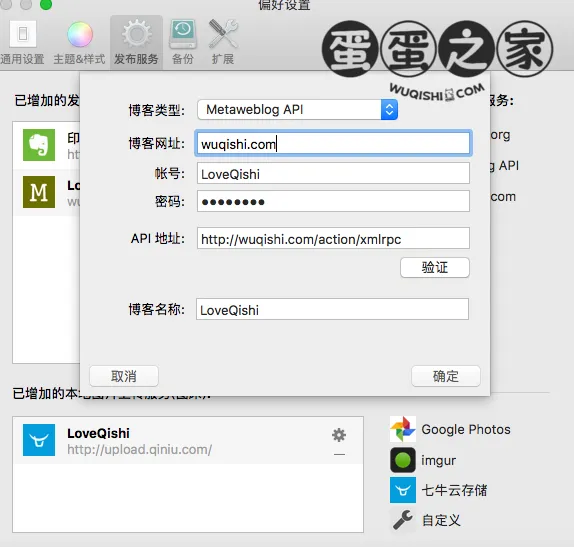Viewport: 574px width, 547px height.
Task: Open gear settings for LoveQishi image host
Action: 339,435
